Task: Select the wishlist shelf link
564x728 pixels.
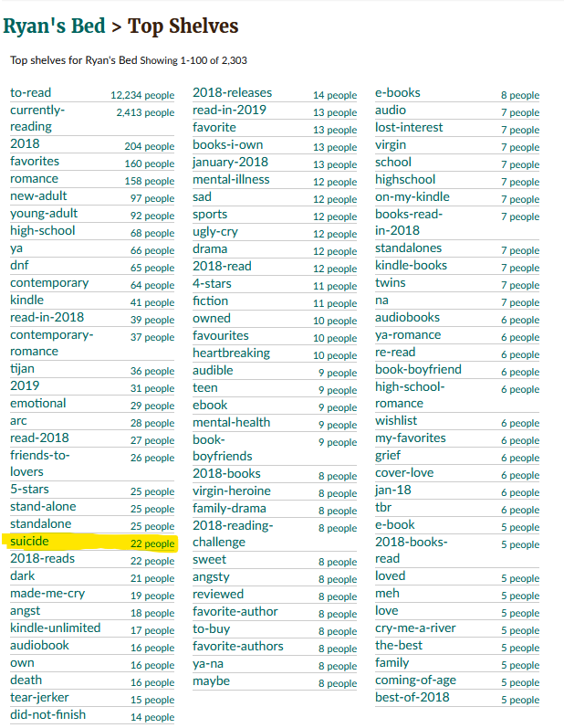Action: (397, 421)
